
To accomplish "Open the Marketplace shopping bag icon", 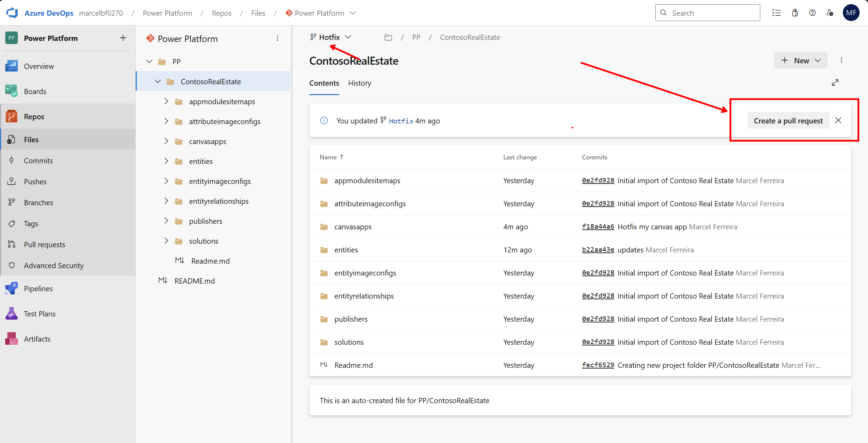I will point(795,13).
